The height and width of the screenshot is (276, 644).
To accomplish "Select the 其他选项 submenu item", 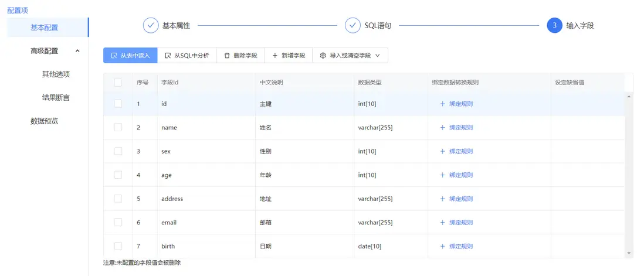I will (56, 74).
